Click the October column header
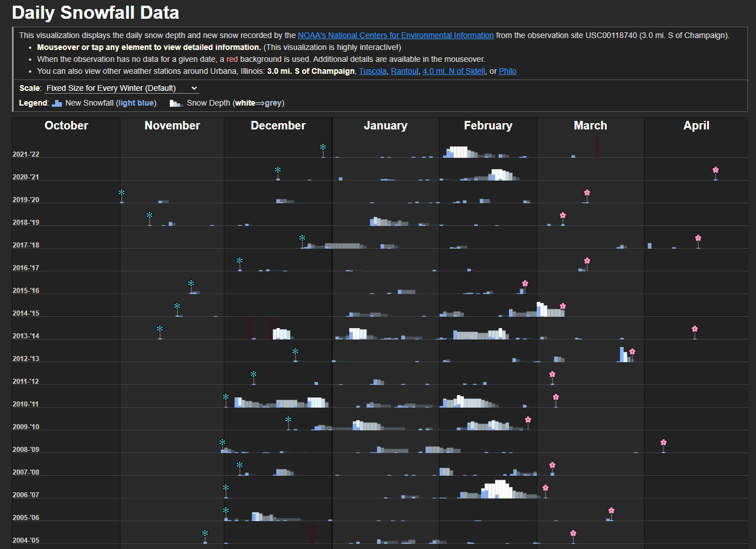Screen dimensions: 756x549 (x=66, y=125)
